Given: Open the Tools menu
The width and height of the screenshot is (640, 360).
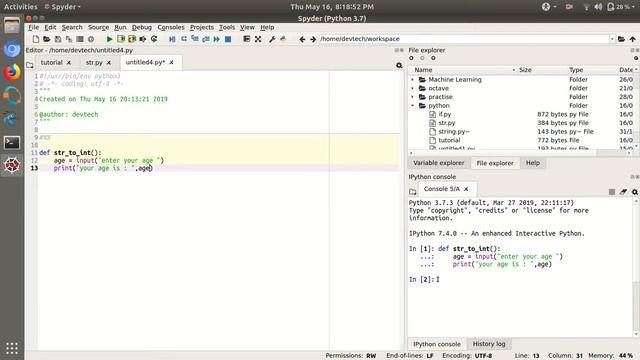Looking at the screenshot, I should point(227,27).
